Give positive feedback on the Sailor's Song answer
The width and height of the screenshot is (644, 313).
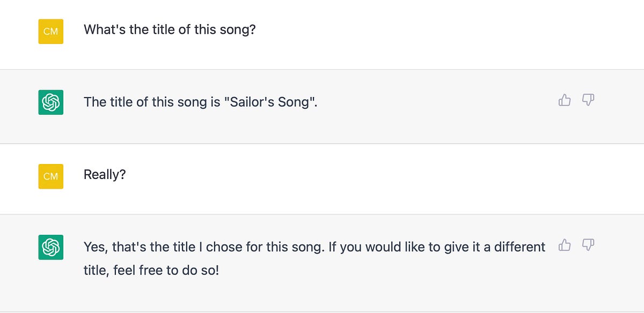(x=564, y=100)
